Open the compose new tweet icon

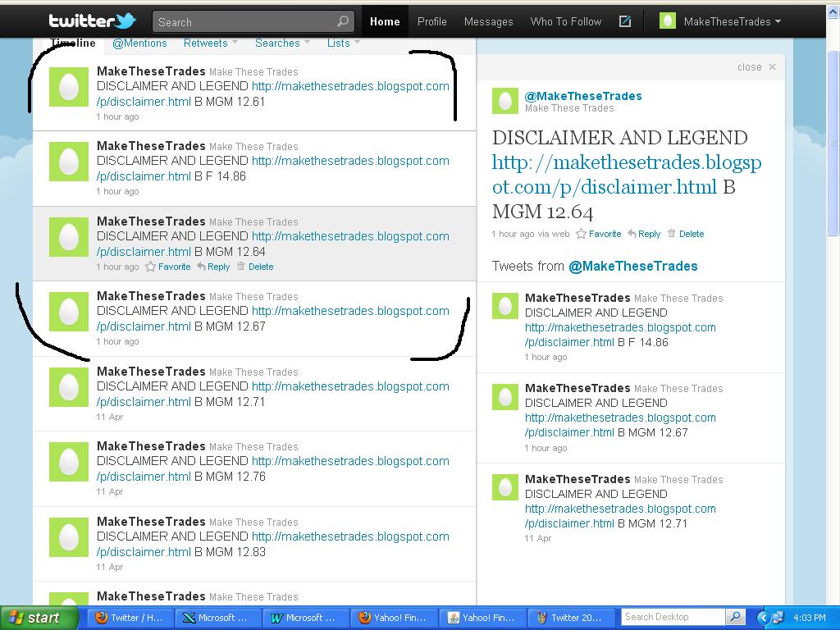point(624,21)
